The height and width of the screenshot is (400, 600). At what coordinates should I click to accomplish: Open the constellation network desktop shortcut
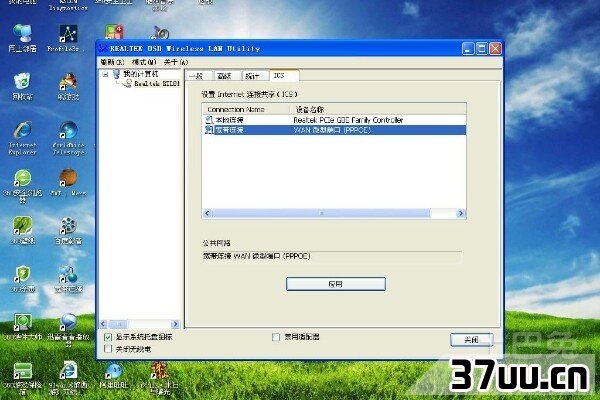pos(68,34)
